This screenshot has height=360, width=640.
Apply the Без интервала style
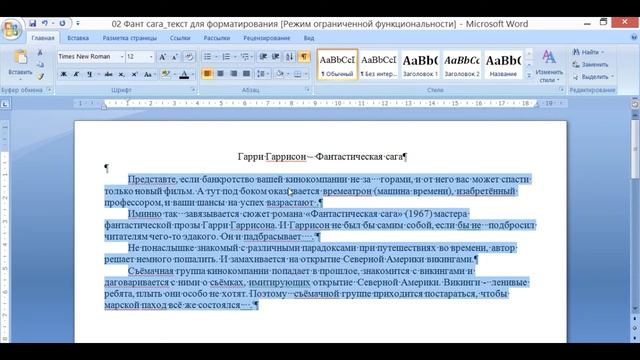click(x=379, y=64)
